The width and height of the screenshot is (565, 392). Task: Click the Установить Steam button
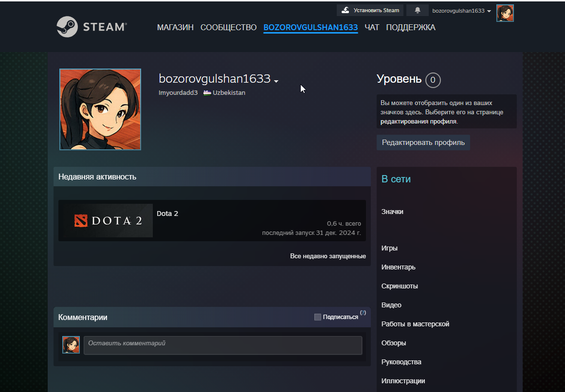(370, 10)
